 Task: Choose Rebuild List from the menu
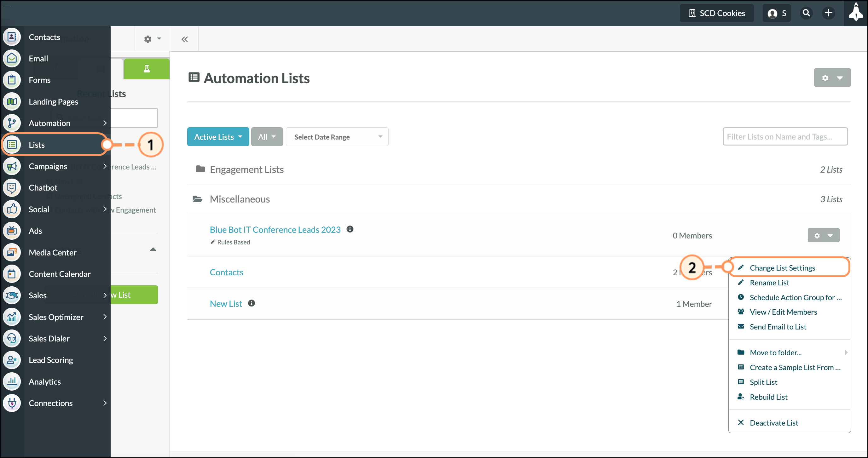[769, 397]
